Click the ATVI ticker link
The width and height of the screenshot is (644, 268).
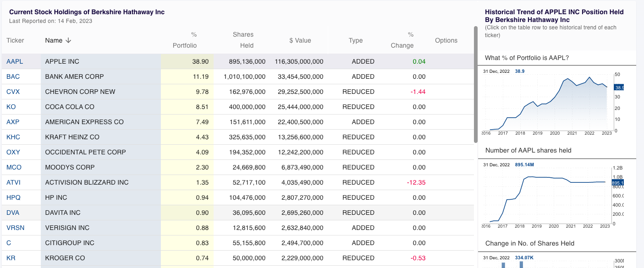[x=13, y=182]
